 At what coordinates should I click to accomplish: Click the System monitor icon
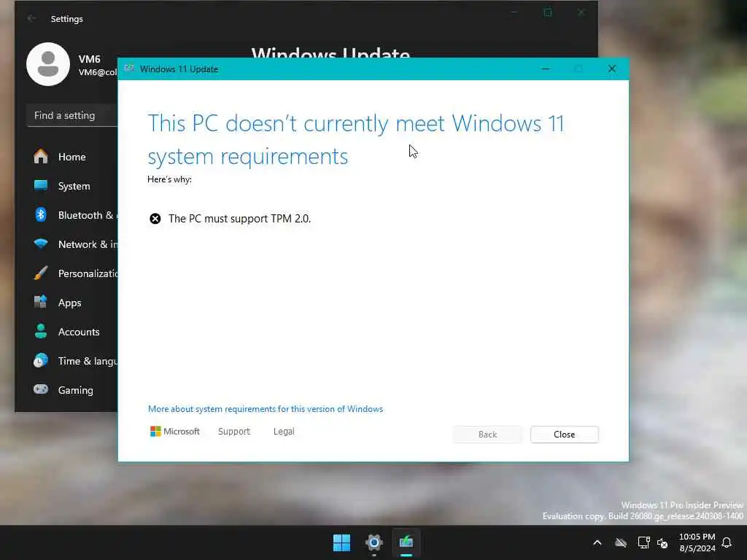(x=41, y=185)
